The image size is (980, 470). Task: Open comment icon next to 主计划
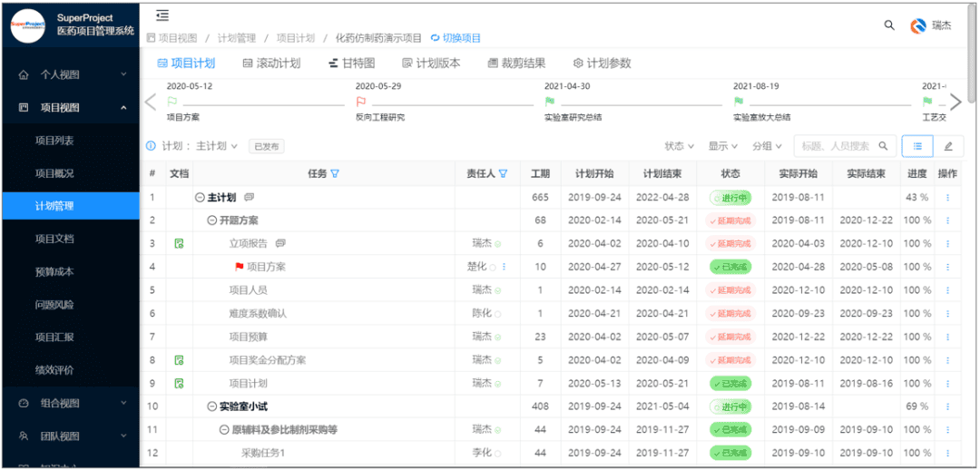(x=249, y=198)
